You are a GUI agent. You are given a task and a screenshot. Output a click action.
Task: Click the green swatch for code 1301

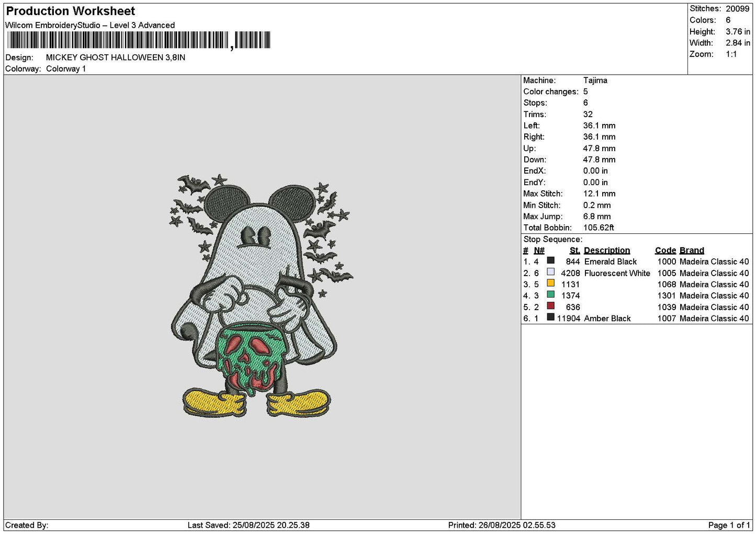tap(550, 294)
